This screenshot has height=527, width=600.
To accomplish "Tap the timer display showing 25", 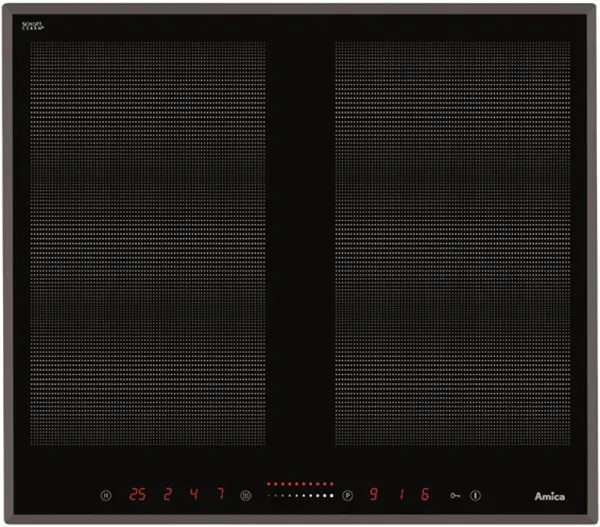I will coord(137,494).
